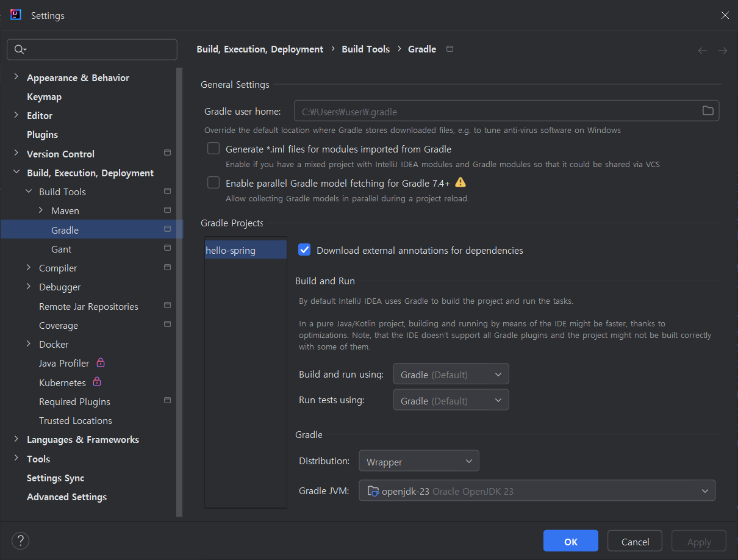Collapse the Build Tools node
This screenshot has height=560, width=738.
click(29, 192)
